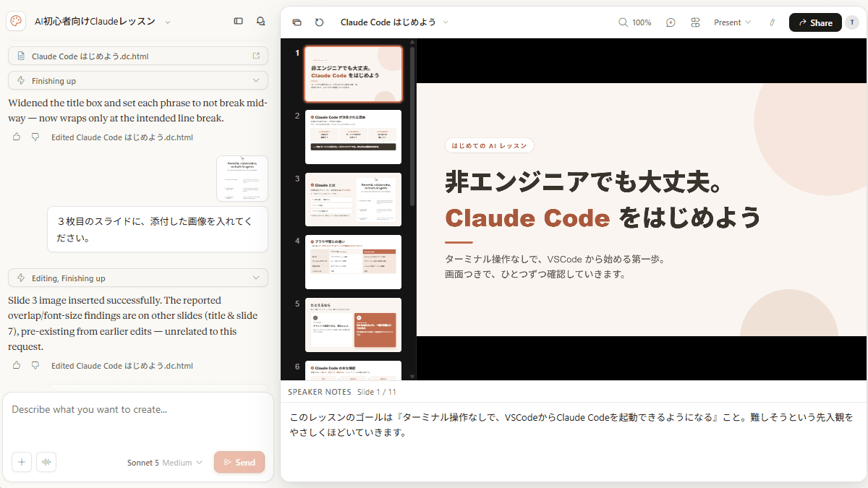Click the 'Widened the title box' reply text
The height and width of the screenshot is (488, 868).
[x=138, y=111]
